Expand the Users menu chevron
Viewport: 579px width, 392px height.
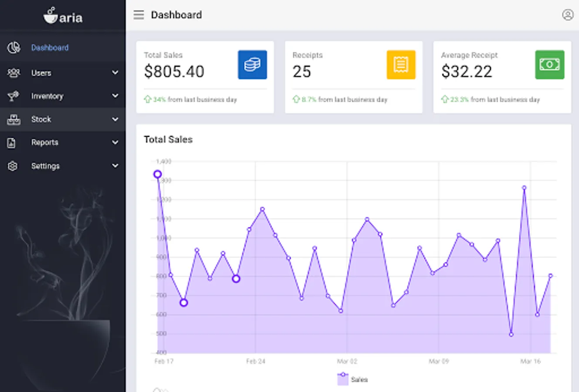(x=115, y=73)
